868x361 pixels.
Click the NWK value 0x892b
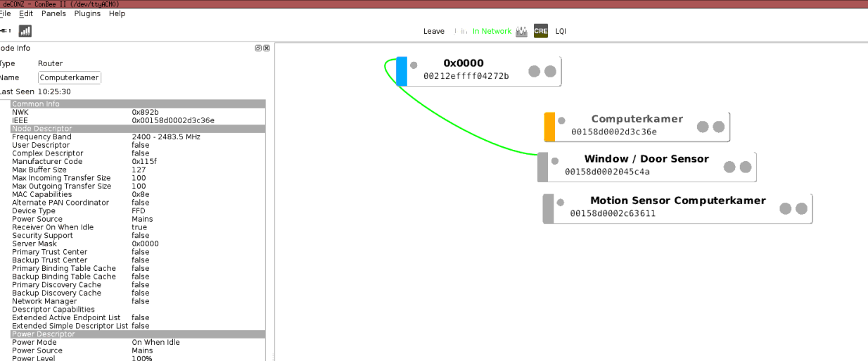[x=145, y=113]
